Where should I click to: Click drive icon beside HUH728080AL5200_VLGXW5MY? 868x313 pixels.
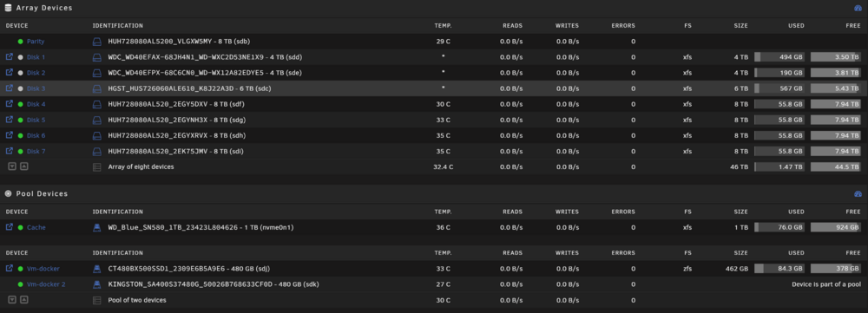[x=97, y=42]
